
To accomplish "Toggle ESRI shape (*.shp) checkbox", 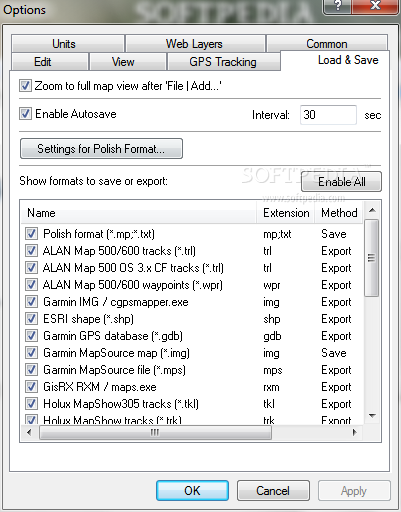I will pyautogui.click(x=31, y=319).
